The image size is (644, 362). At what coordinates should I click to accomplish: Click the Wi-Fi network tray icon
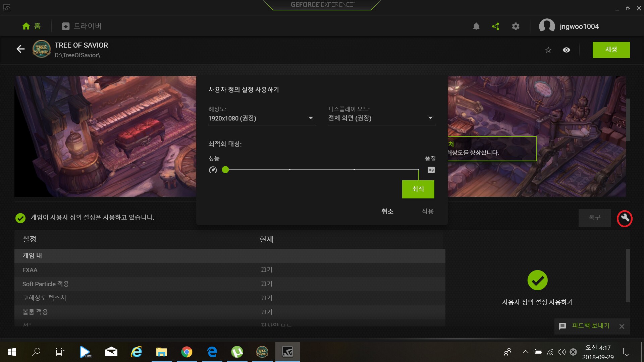[x=550, y=352]
